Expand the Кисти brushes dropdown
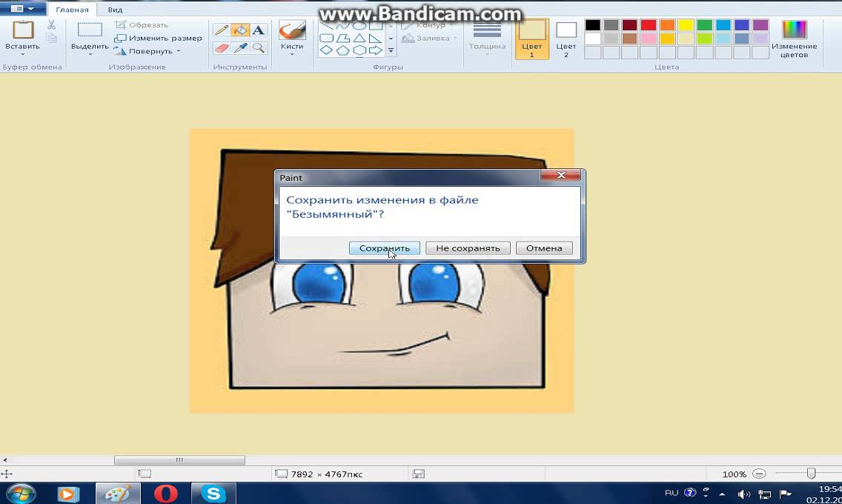The image size is (842, 504). pos(292,52)
